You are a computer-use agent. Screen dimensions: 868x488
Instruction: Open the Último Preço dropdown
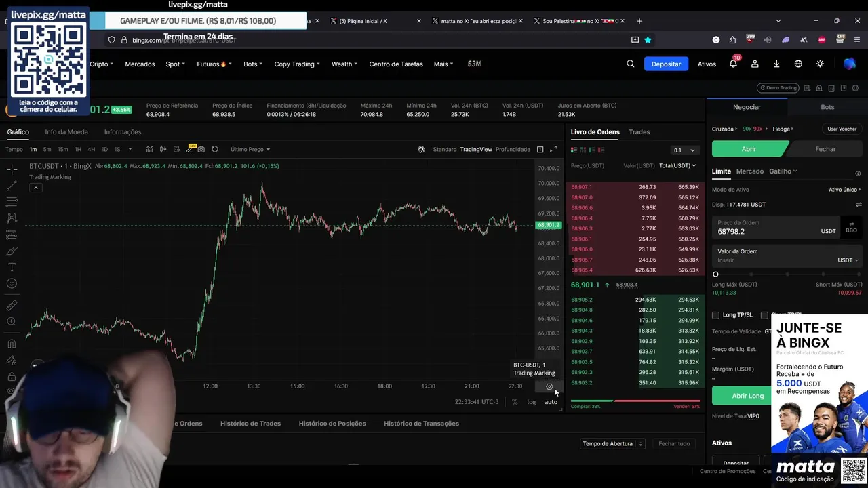pos(250,149)
